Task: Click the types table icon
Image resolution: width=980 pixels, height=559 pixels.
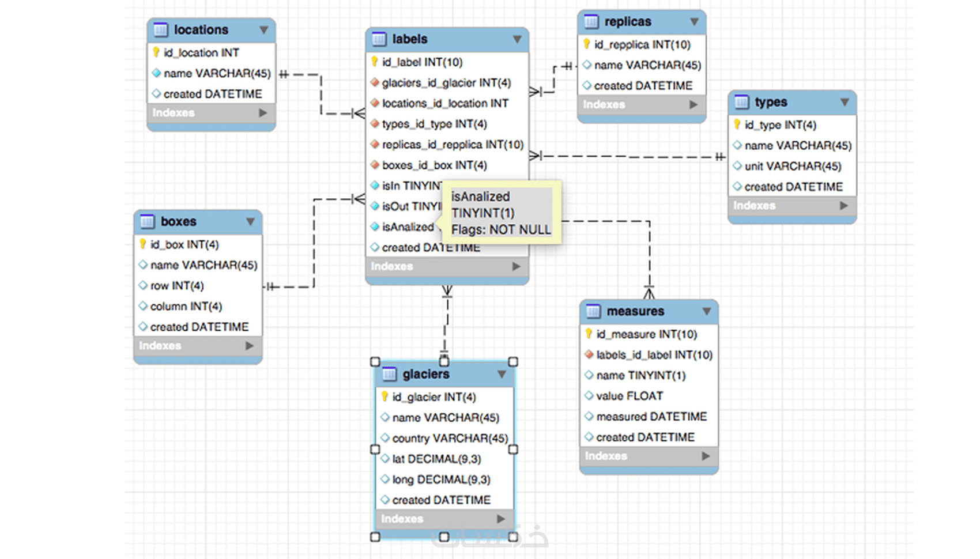Action: (742, 102)
